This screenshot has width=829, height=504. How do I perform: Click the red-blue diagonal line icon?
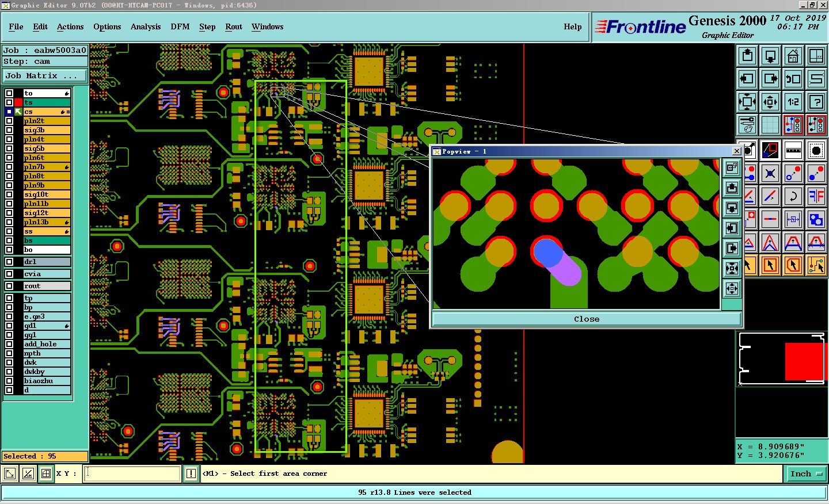tap(770, 196)
